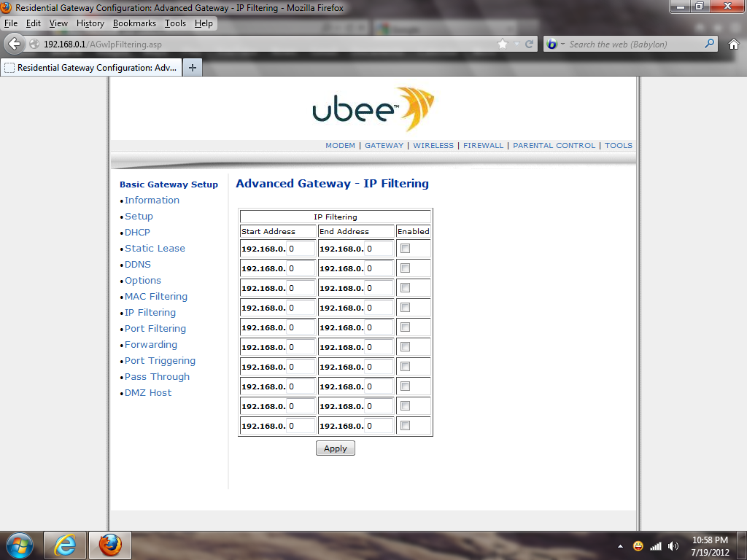Image resolution: width=747 pixels, height=560 pixels.
Task: Click the bookmark star in address bar
Action: click(503, 44)
